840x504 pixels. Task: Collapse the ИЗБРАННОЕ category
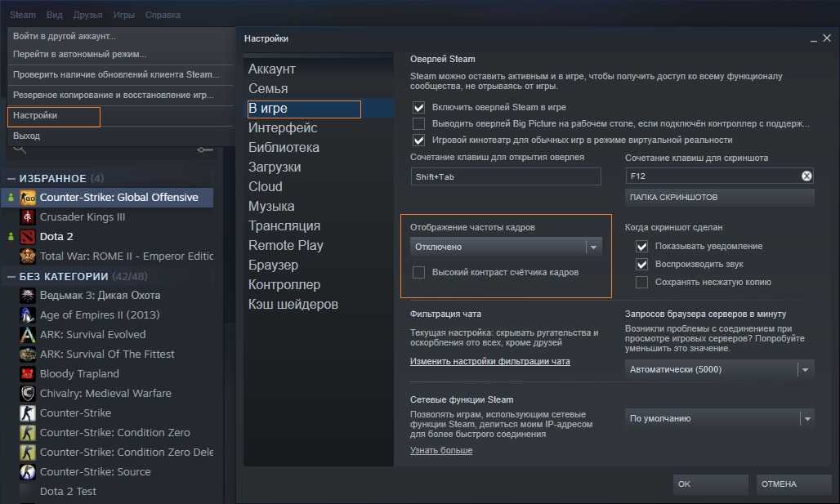(11, 178)
